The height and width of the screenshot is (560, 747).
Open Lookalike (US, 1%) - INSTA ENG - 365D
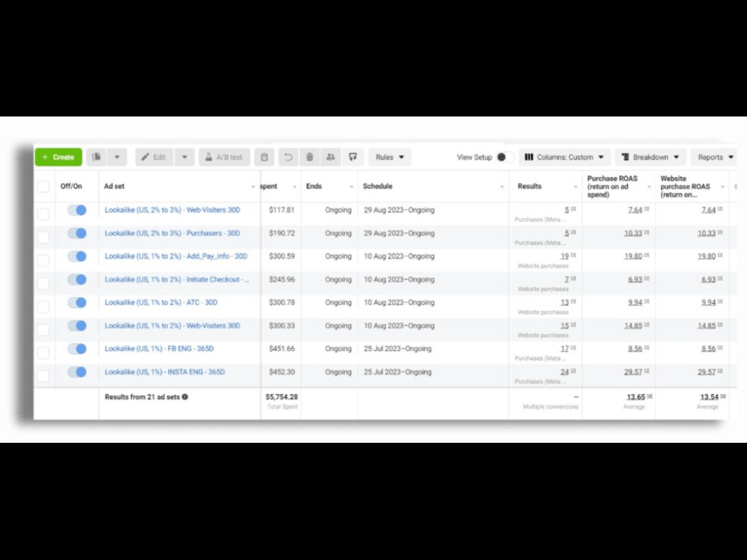pyautogui.click(x=165, y=372)
